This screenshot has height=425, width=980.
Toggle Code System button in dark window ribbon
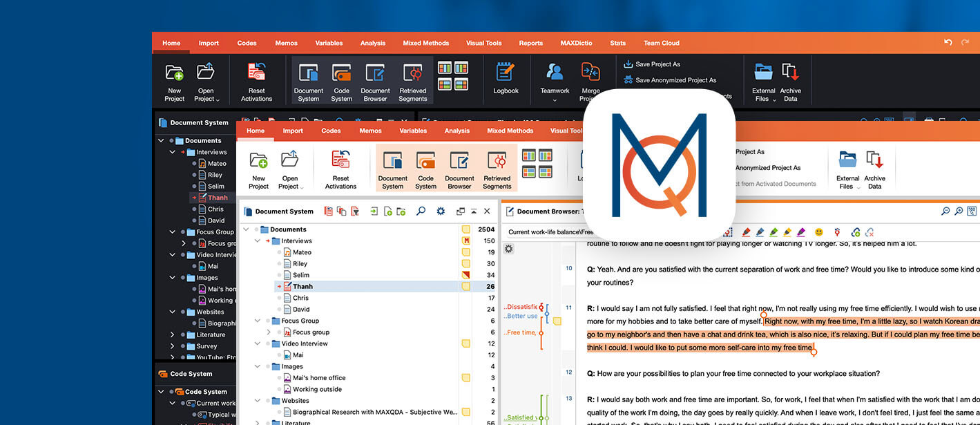[x=341, y=82]
